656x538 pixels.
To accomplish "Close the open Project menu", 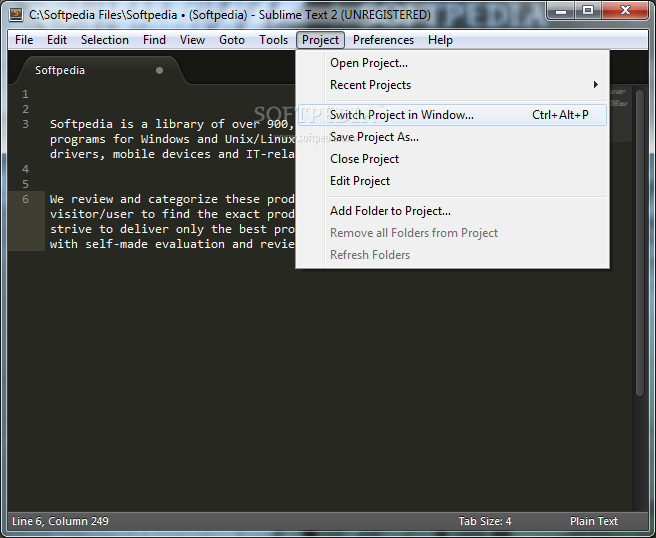I will (x=320, y=40).
